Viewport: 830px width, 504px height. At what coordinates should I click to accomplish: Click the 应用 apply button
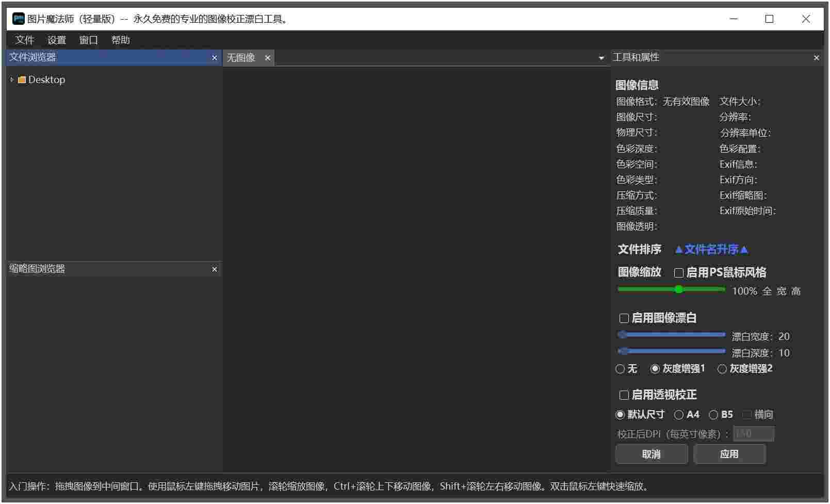point(729,454)
